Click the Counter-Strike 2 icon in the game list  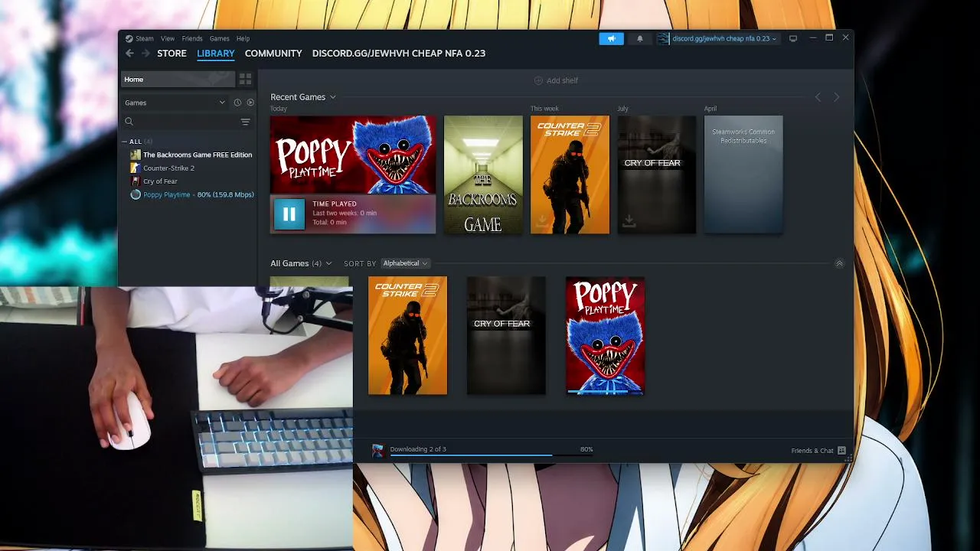pos(136,168)
